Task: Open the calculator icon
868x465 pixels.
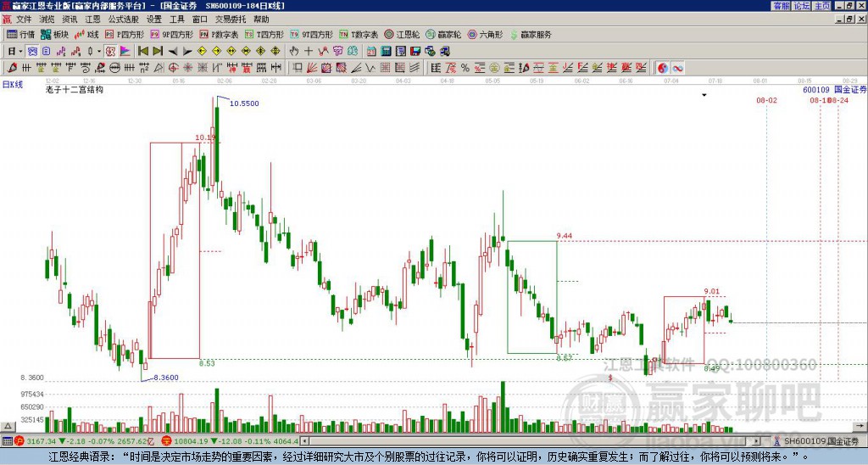Action: click(387, 52)
